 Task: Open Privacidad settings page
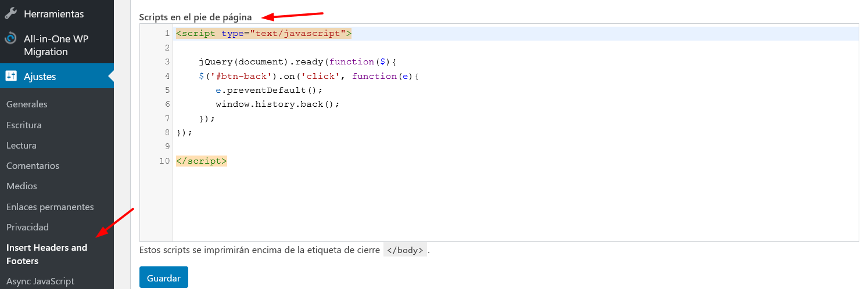tap(27, 227)
